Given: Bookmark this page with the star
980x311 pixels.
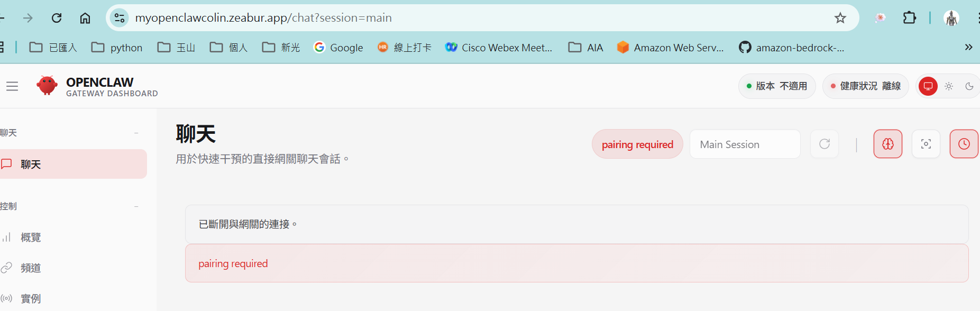Looking at the screenshot, I should [x=840, y=18].
